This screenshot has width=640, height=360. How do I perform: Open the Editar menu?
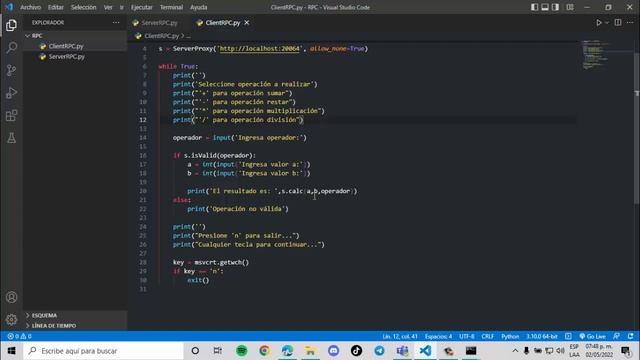tap(56, 7)
